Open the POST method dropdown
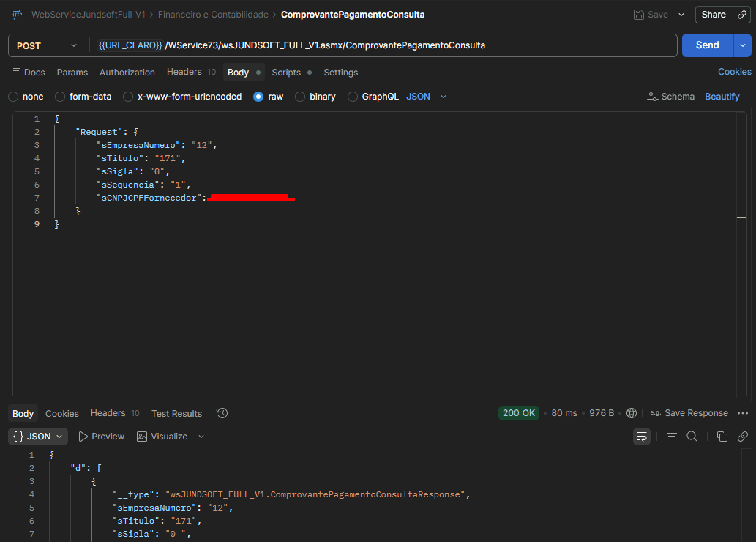Viewport: 756px width, 542px height. (47, 45)
